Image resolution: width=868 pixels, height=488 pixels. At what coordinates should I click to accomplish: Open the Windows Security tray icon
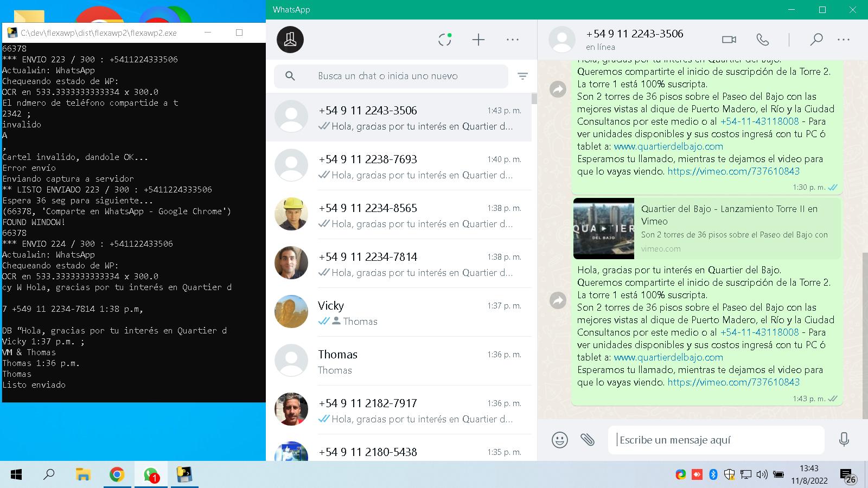(730, 475)
